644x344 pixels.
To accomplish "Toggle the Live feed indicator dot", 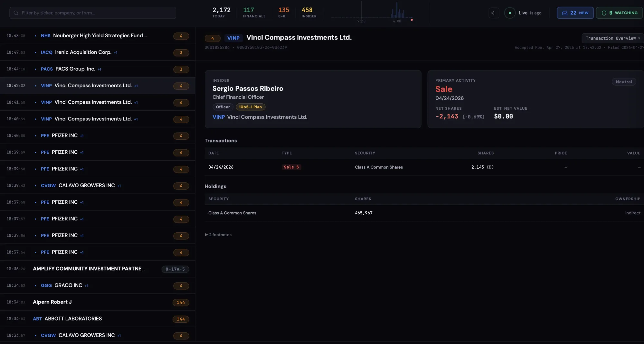I will (x=510, y=13).
